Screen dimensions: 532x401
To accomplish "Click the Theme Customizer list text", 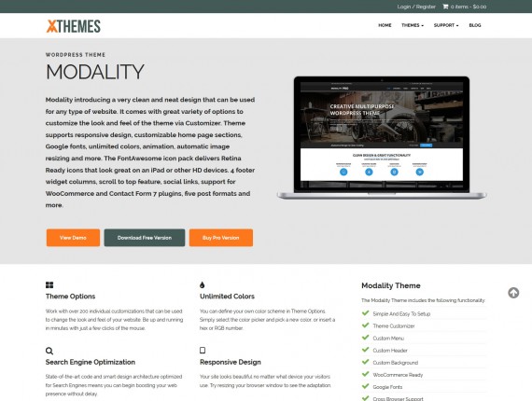I will (394, 326).
